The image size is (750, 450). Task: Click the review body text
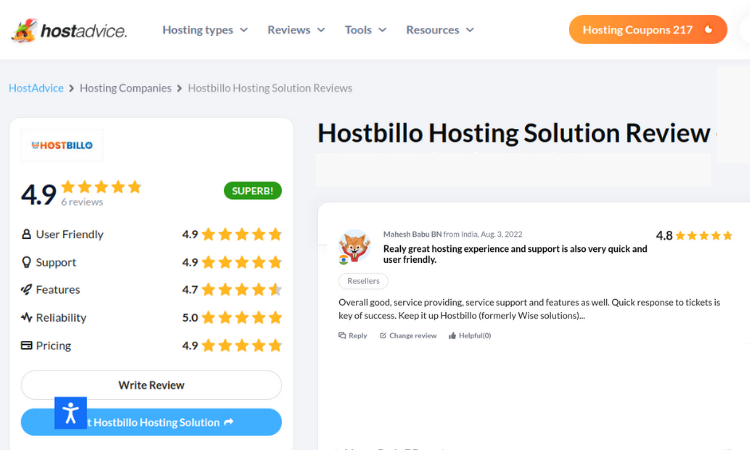coord(529,309)
